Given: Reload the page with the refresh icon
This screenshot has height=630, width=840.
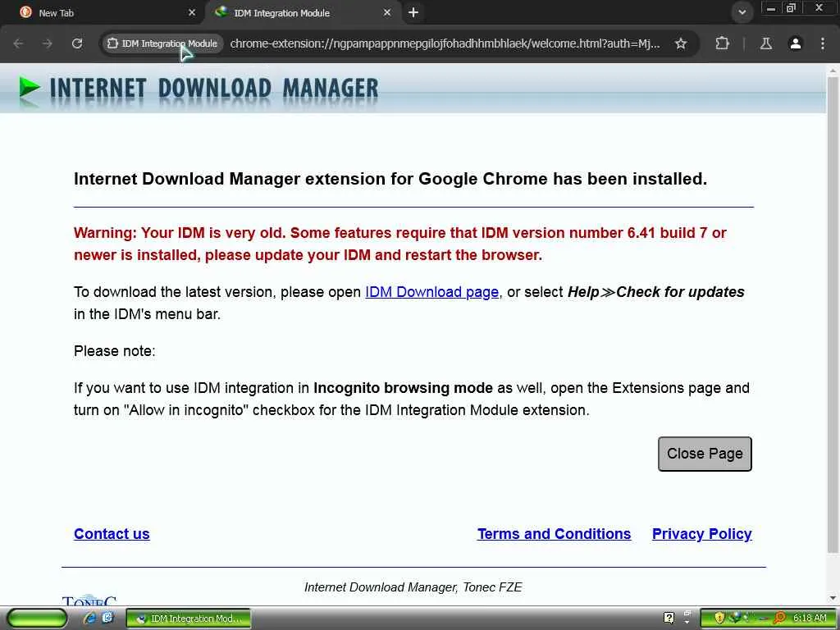Looking at the screenshot, I should [x=77, y=43].
